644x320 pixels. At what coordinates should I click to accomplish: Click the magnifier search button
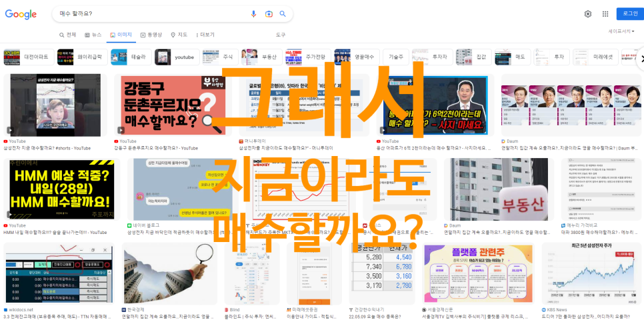click(x=283, y=14)
